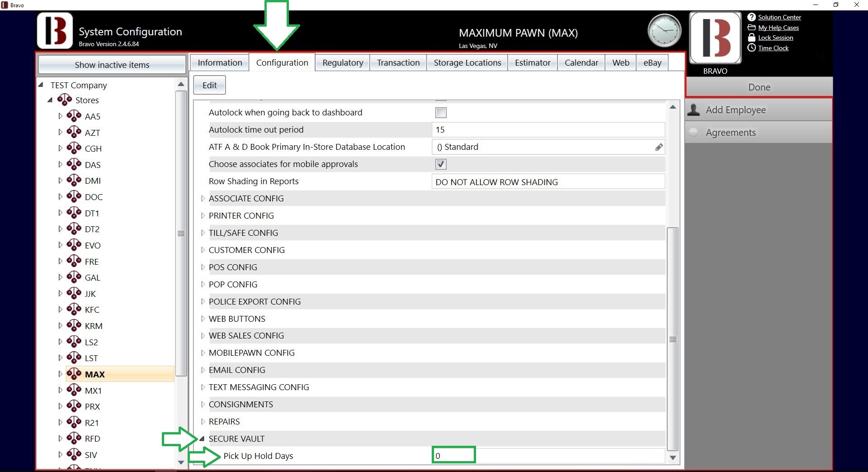Click the CGH store scales icon
The height and width of the screenshot is (472, 868).
tap(74, 148)
